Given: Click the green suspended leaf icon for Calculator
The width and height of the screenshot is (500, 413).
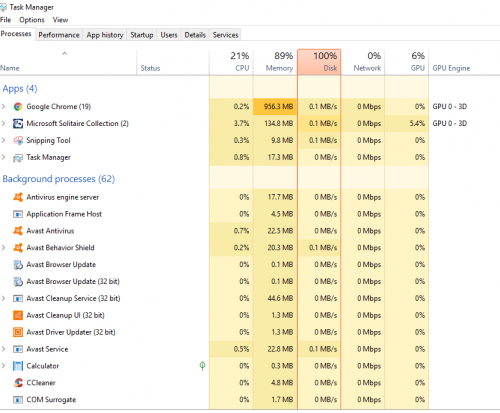Looking at the screenshot, I should [x=202, y=366].
